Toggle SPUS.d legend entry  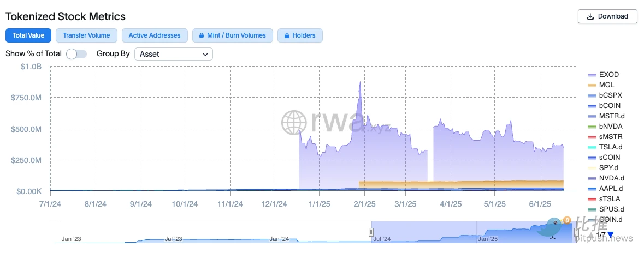coord(606,209)
